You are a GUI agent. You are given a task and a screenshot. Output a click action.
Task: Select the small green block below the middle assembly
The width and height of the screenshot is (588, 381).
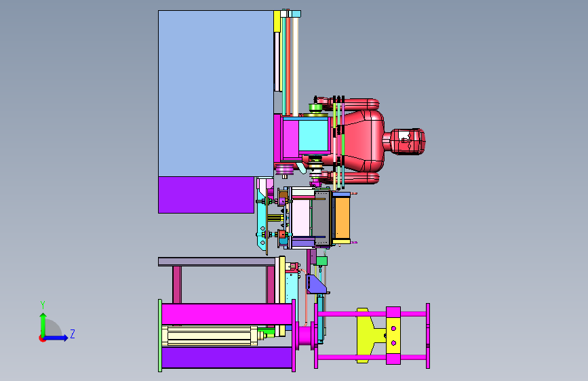click(x=321, y=261)
